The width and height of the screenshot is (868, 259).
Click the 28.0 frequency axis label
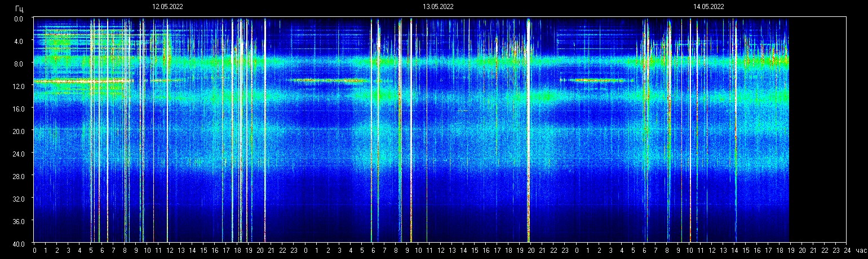19,176
